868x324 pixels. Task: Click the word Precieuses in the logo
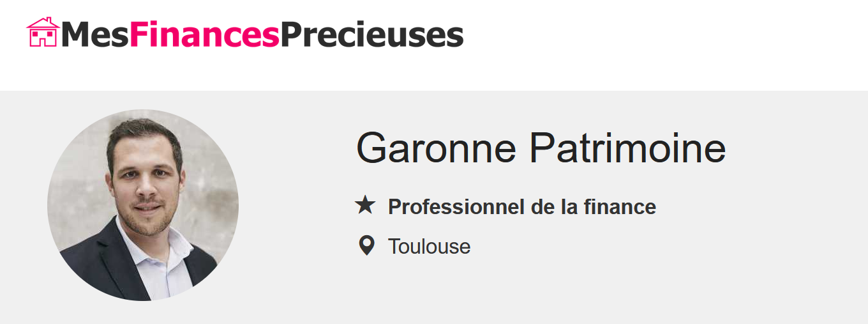(x=371, y=35)
